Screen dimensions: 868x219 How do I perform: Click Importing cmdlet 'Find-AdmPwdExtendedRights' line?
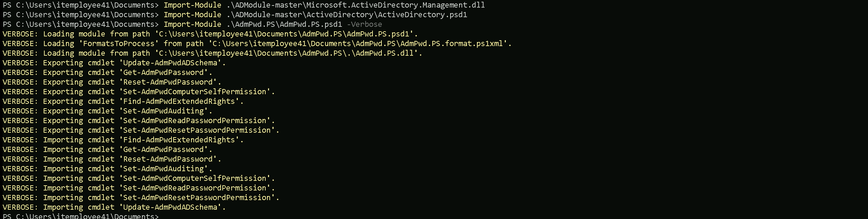123,140
